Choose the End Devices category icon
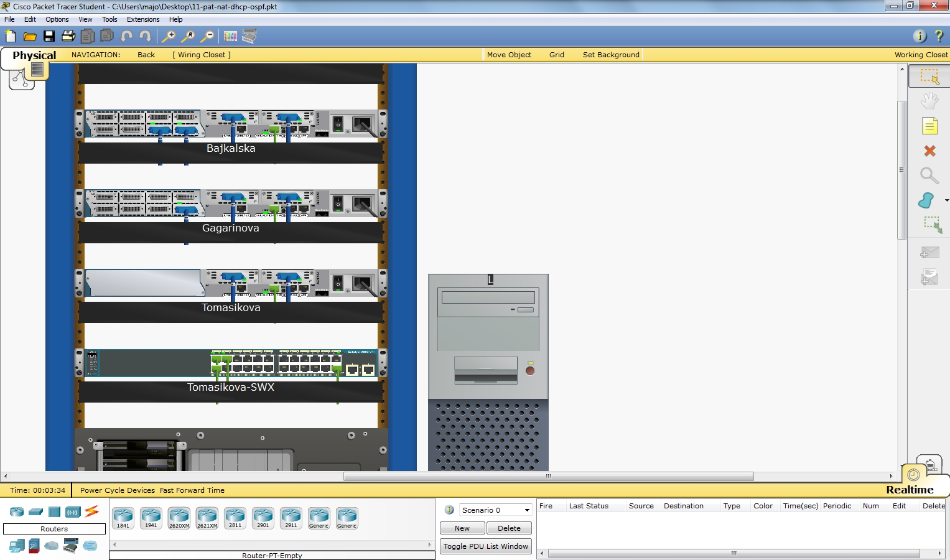 (17, 546)
